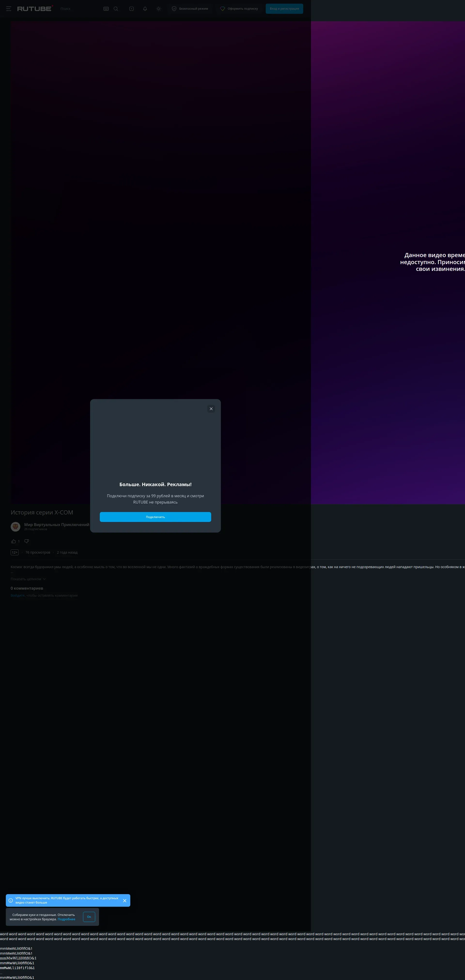
Task: Click the Войдите login link
Action: pyautogui.click(x=17, y=595)
